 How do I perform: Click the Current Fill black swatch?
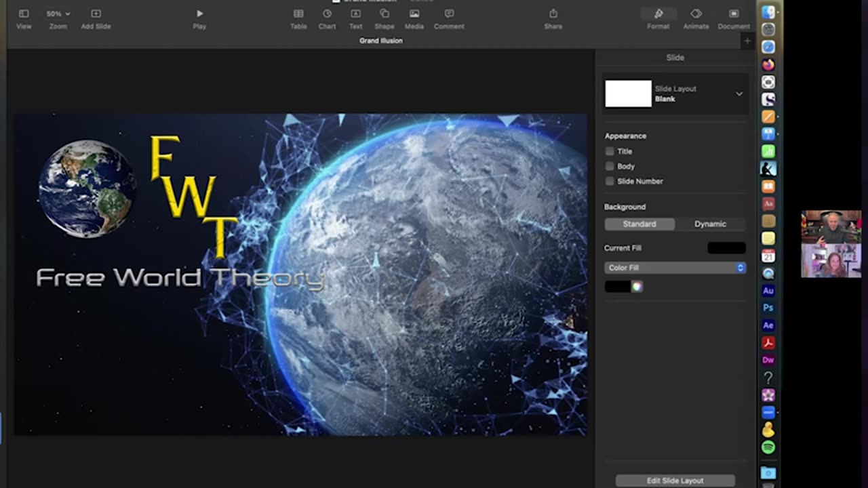click(x=726, y=248)
